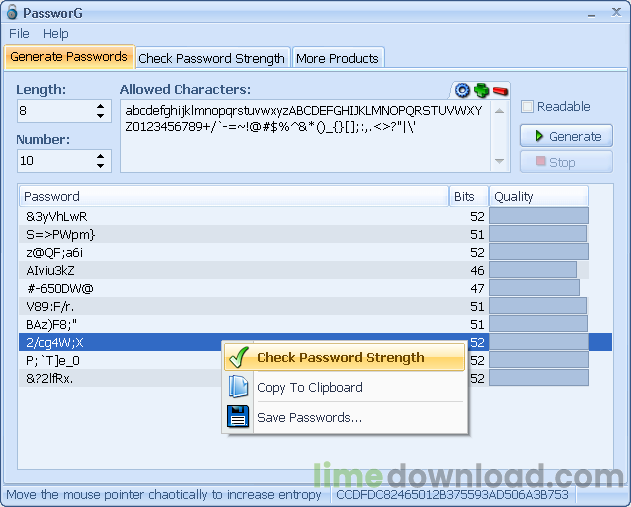Select password row V89:F/r.
The image size is (631, 507).
pos(304,306)
